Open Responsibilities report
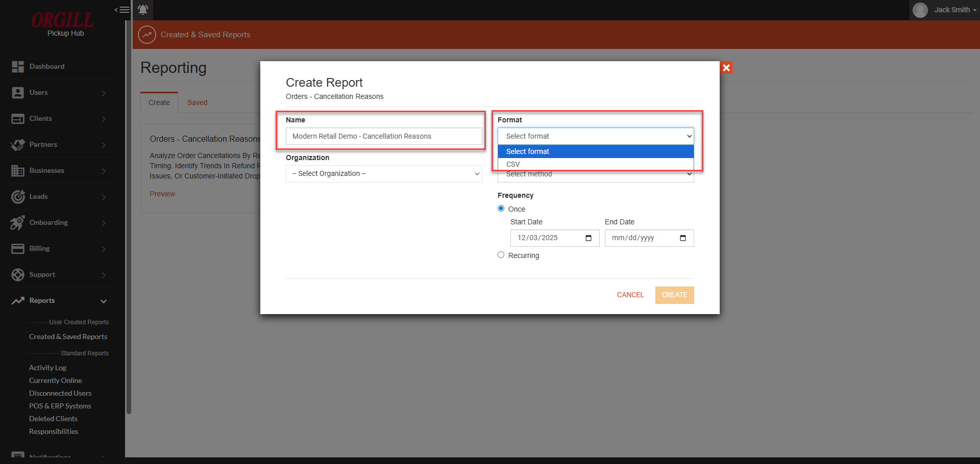The width and height of the screenshot is (980, 464). 54,431
